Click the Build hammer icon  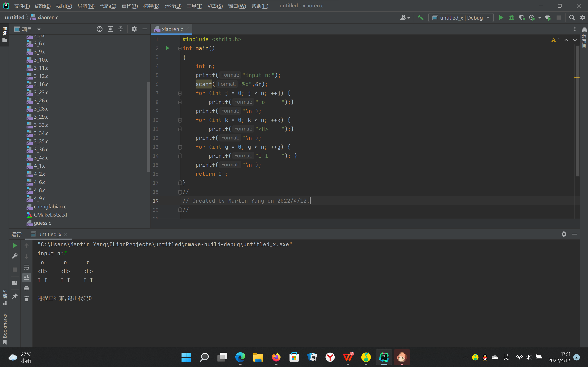coord(420,18)
